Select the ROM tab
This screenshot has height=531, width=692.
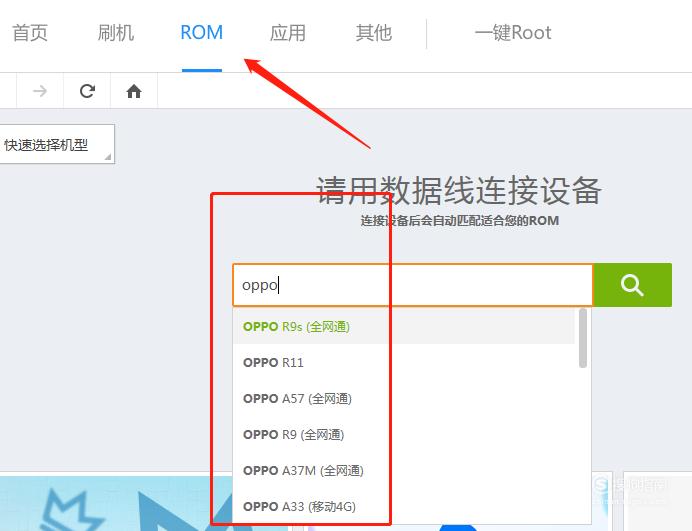[x=202, y=33]
